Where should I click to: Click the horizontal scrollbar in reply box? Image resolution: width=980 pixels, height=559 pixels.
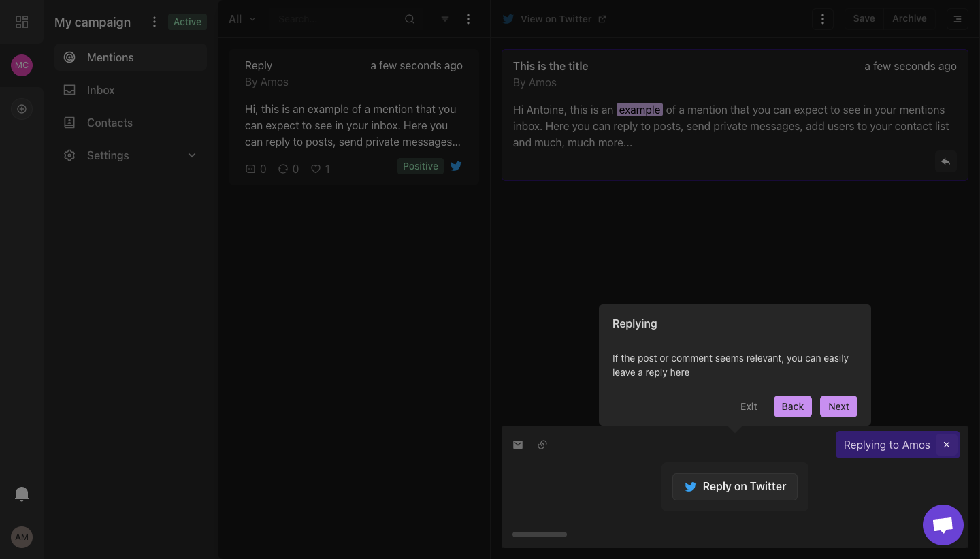click(540, 534)
